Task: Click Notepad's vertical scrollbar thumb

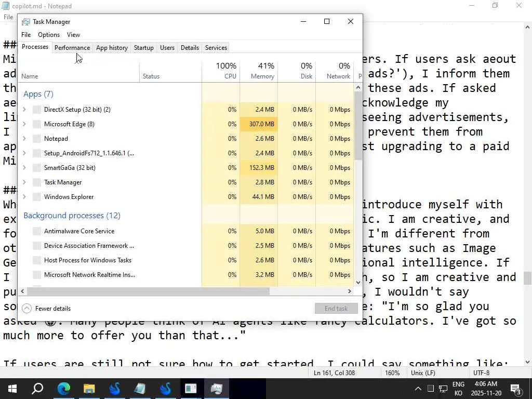Action: [527, 278]
